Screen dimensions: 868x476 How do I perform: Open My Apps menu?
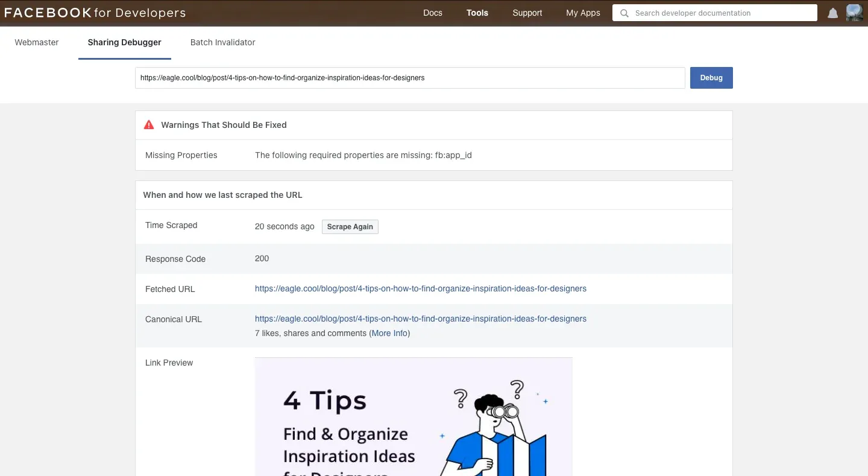coord(583,13)
